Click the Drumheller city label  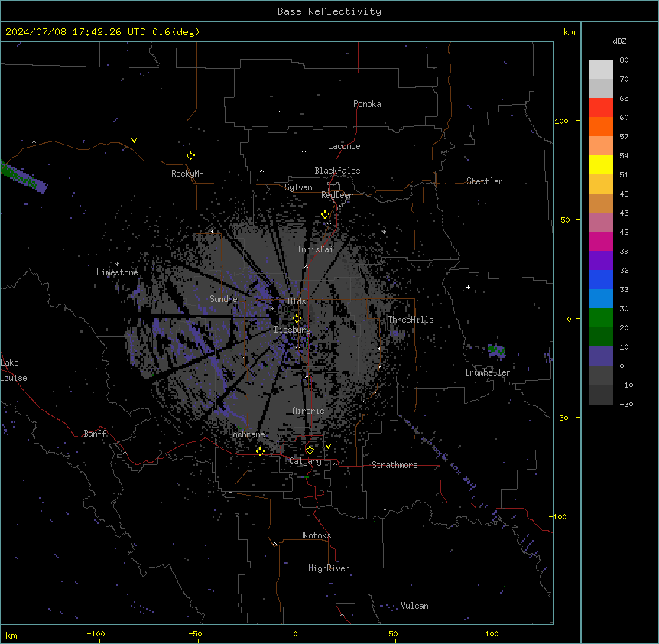(x=488, y=372)
